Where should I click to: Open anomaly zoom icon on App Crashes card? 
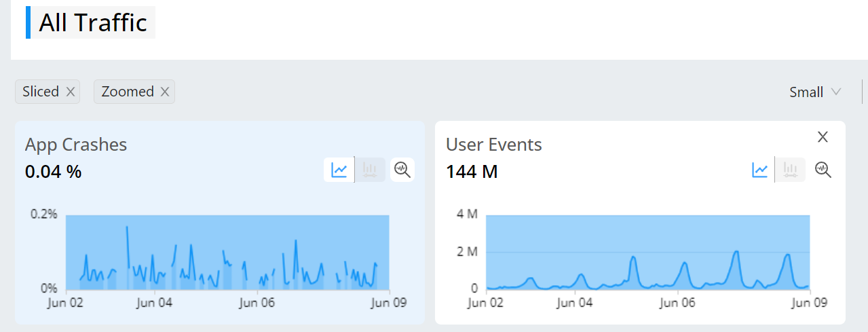coord(402,170)
